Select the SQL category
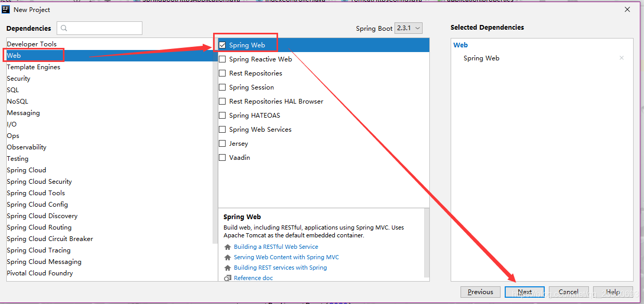This screenshot has height=304, width=644. (x=109, y=90)
